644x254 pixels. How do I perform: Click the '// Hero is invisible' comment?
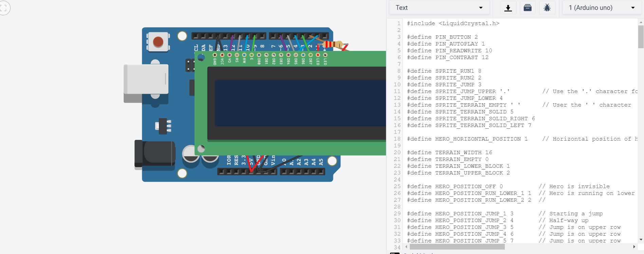(x=574, y=186)
